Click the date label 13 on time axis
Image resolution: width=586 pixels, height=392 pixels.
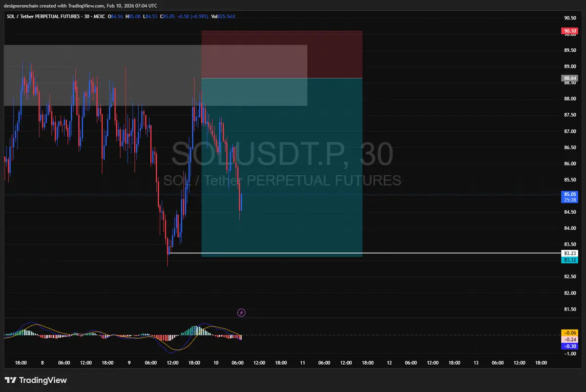tap(476, 363)
